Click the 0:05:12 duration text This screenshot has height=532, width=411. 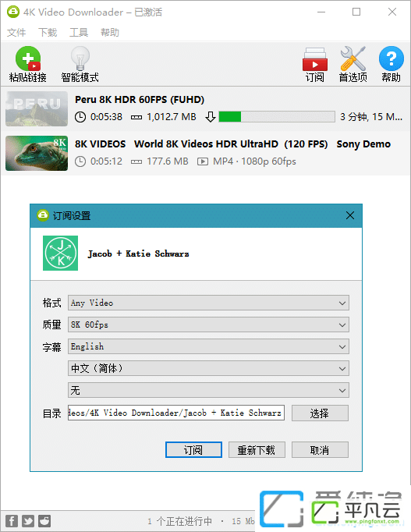tap(106, 161)
